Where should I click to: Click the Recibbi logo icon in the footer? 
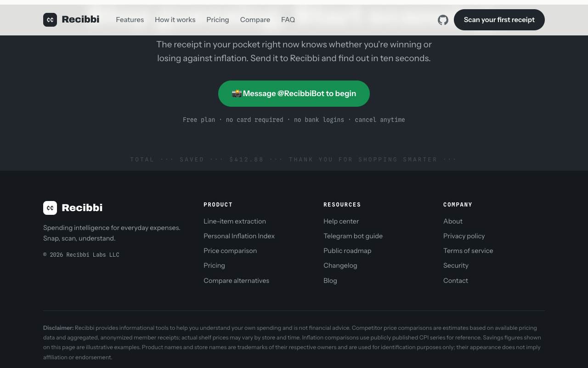click(x=50, y=208)
